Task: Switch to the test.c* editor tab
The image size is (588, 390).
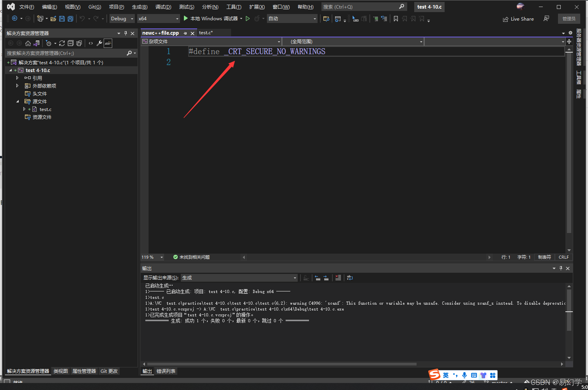Action: click(x=206, y=33)
